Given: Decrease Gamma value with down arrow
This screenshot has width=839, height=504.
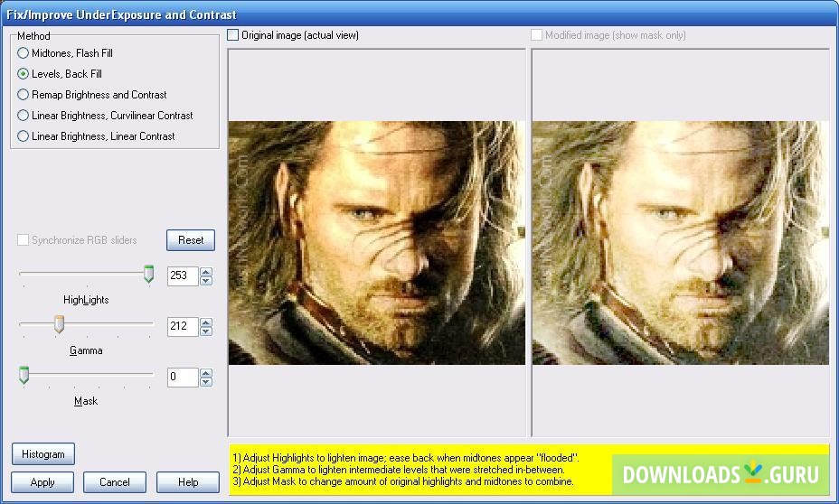Looking at the screenshot, I should point(206,331).
